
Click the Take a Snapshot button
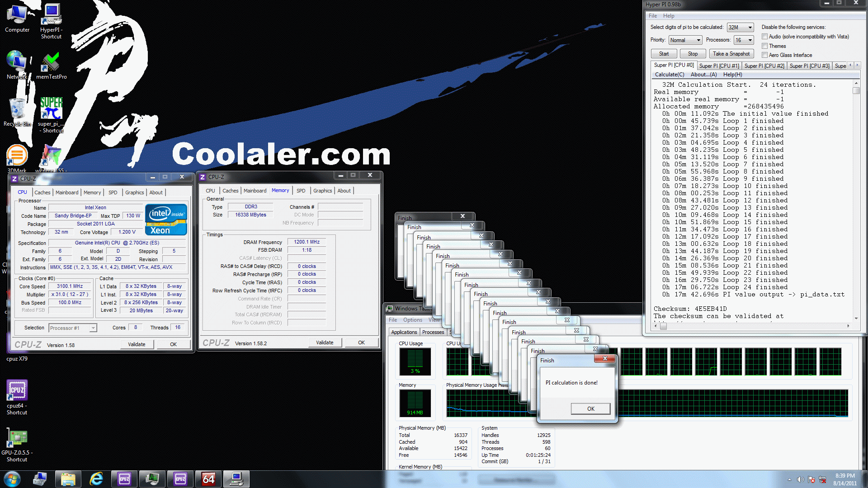click(731, 54)
